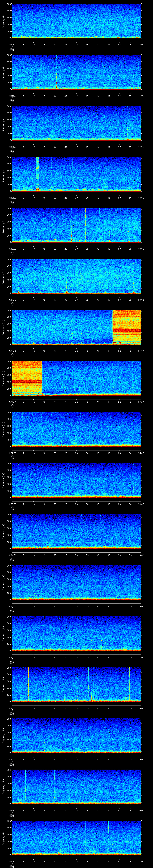This screenshot has width=153, height=868.
Task: Click the 14:27:00 start time label
Action: pyautogui.click(x=12, y=708)
